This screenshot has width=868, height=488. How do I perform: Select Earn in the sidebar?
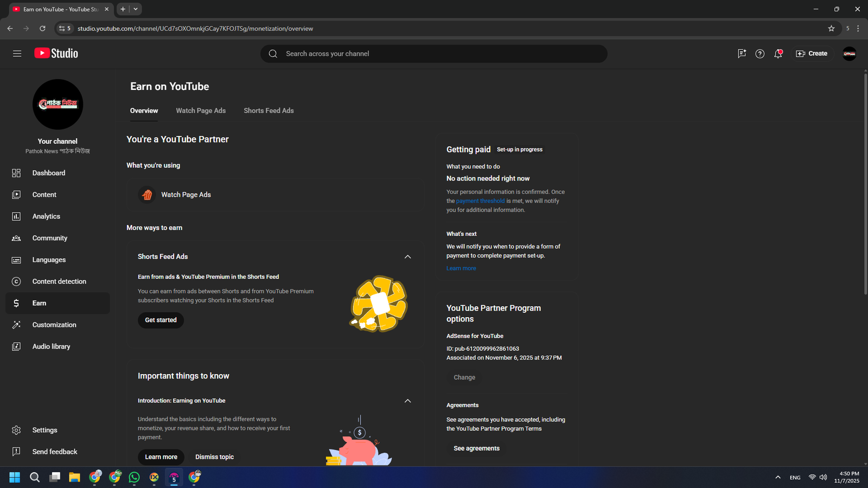(x=58, y=303)
